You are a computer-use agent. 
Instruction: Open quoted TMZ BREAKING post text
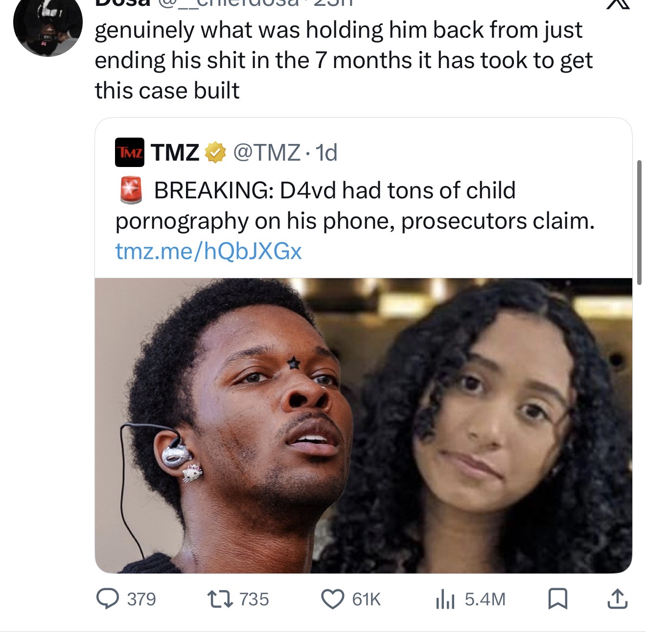pyautogui.click(x=355, y=206)
